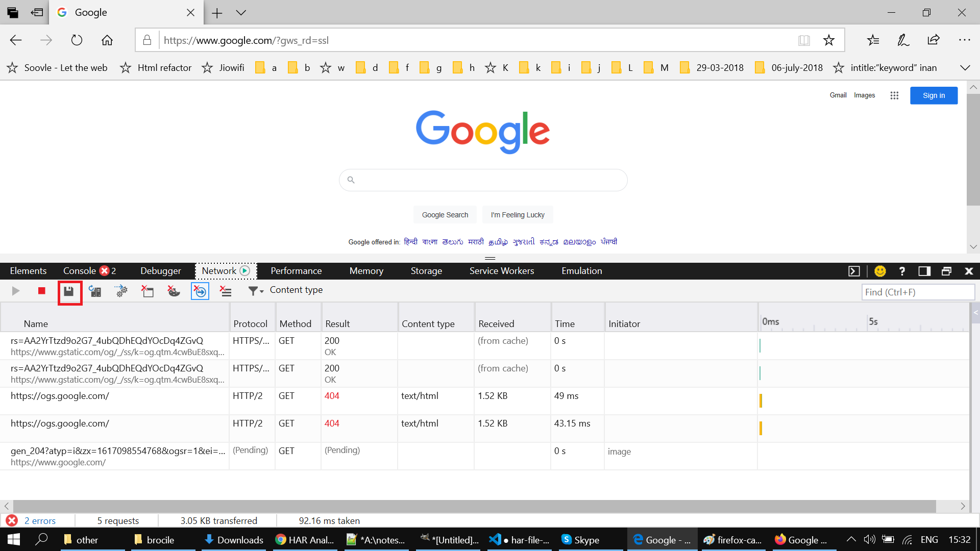Open the Memory tab
Screen dimensions: 980x551
[x=366, y=271]
